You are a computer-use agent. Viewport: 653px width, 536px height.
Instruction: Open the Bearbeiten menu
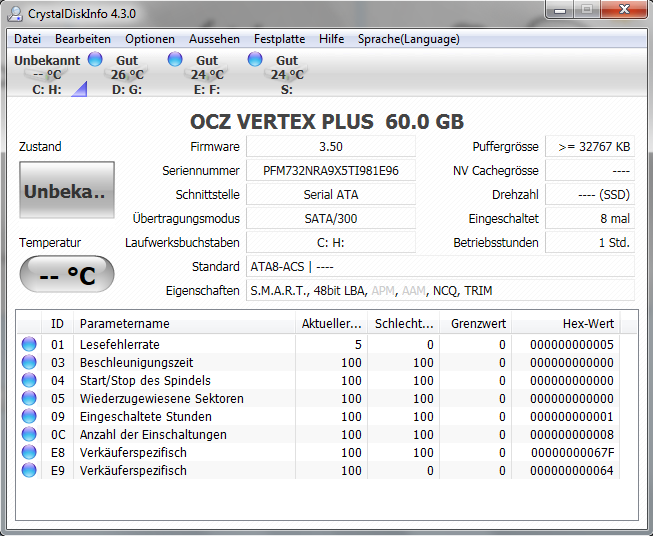point(83,39)
